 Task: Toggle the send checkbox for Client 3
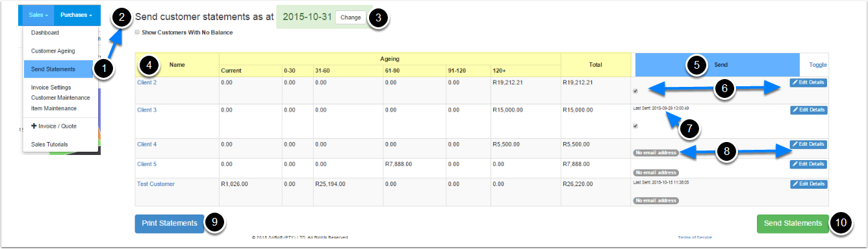click(x=636, y=126)
